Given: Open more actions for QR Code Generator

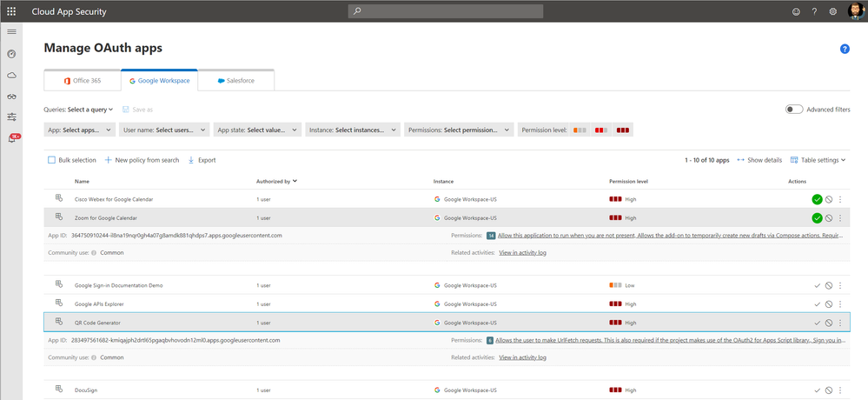Looking at the screenshot, I should [840, 323].
